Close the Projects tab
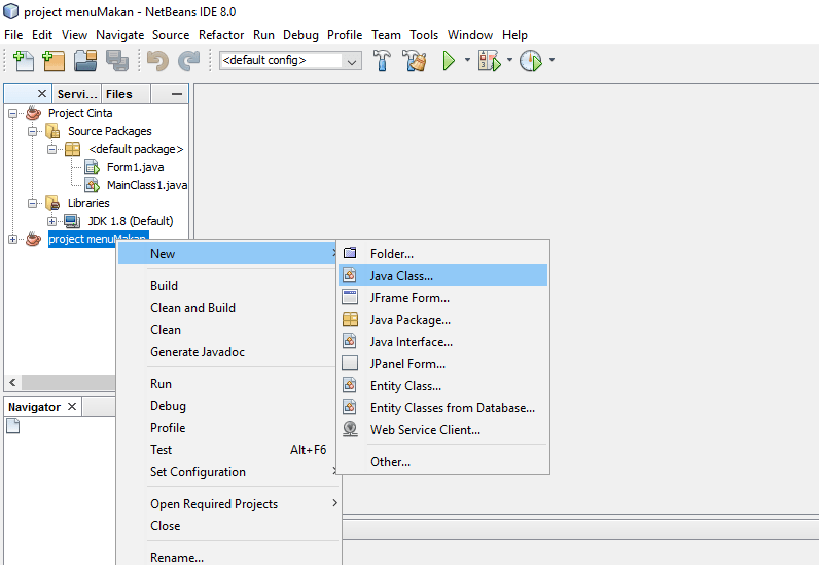This screenshot has width=819, height=565. click(42, 93)
